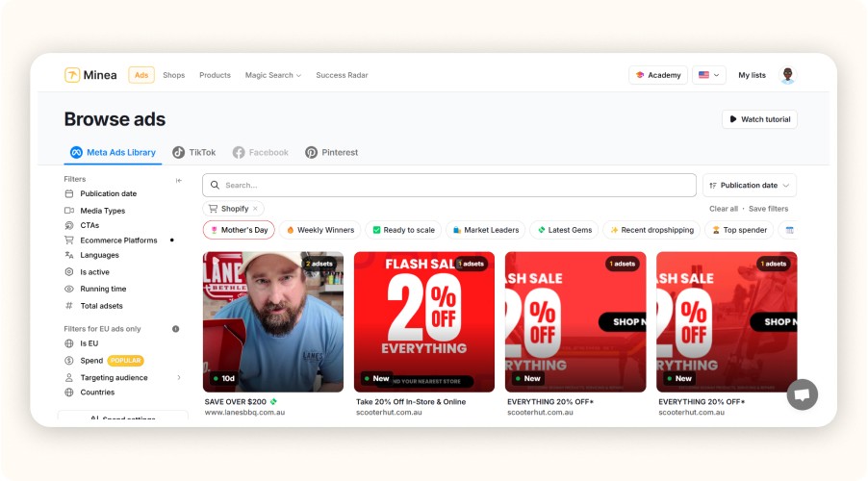Click SAVE OVER $200 ad title

tap(235, 402)
